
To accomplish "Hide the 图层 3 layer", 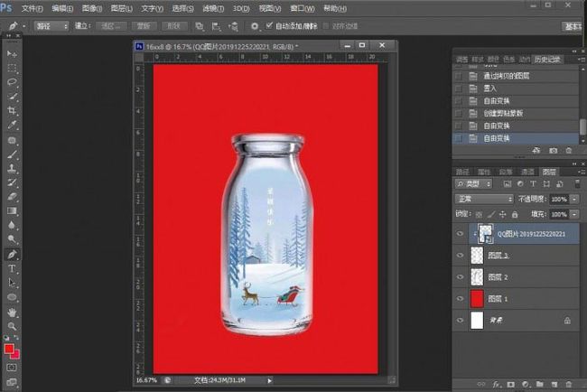I will (460, 256).
